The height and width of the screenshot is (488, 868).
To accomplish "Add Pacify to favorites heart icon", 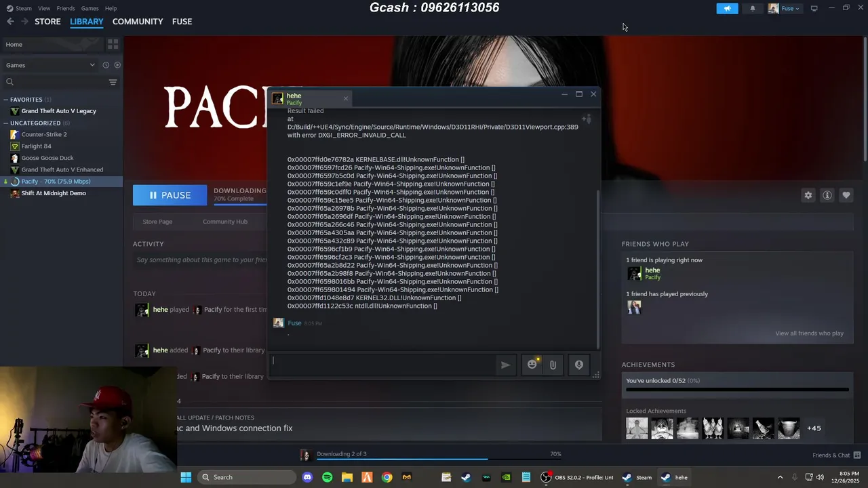I will point(846,195).
